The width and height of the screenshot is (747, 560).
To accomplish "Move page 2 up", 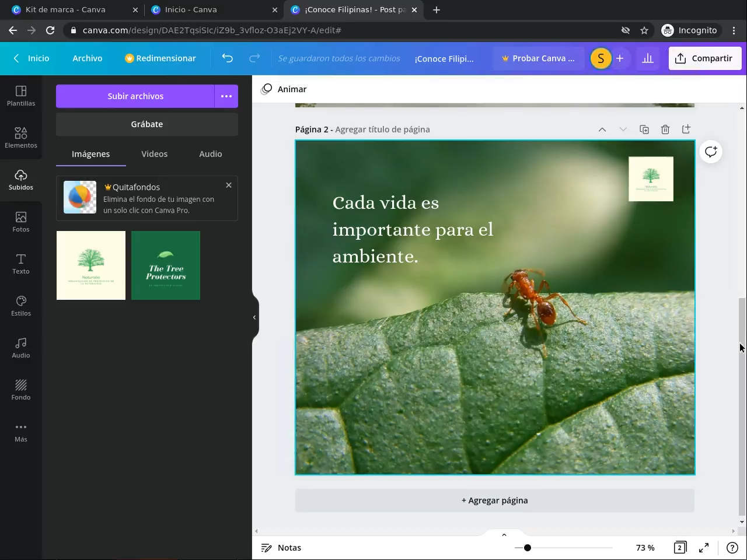I will click(x=602, y=129).
